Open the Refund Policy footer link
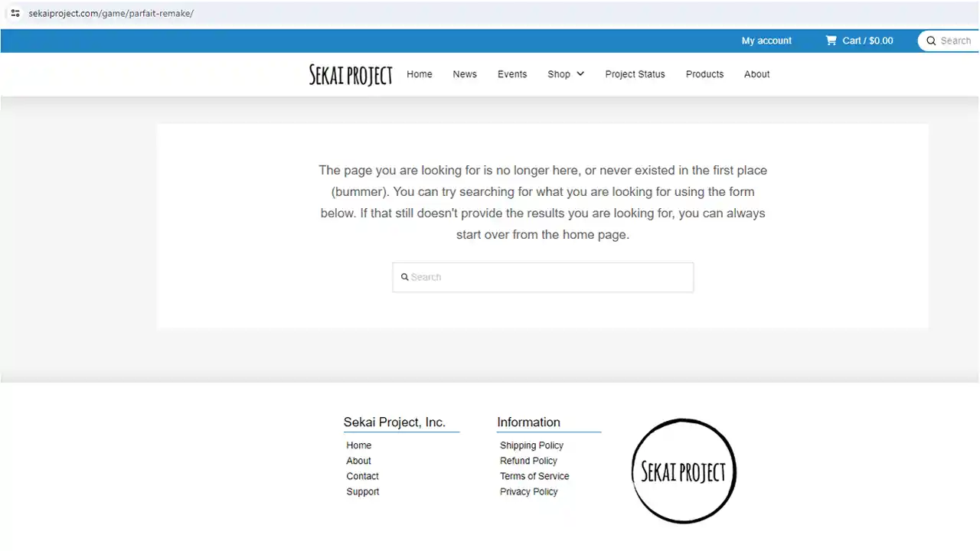 coord(528,461)
